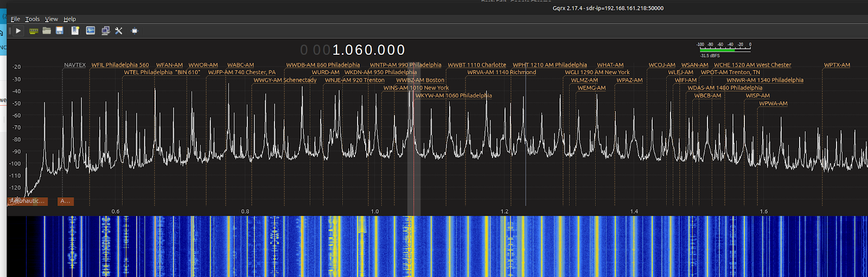This screenshot has width=868, height=277.
Task: Click the 1.4 frequency axis label
Action: click(634, 211)
